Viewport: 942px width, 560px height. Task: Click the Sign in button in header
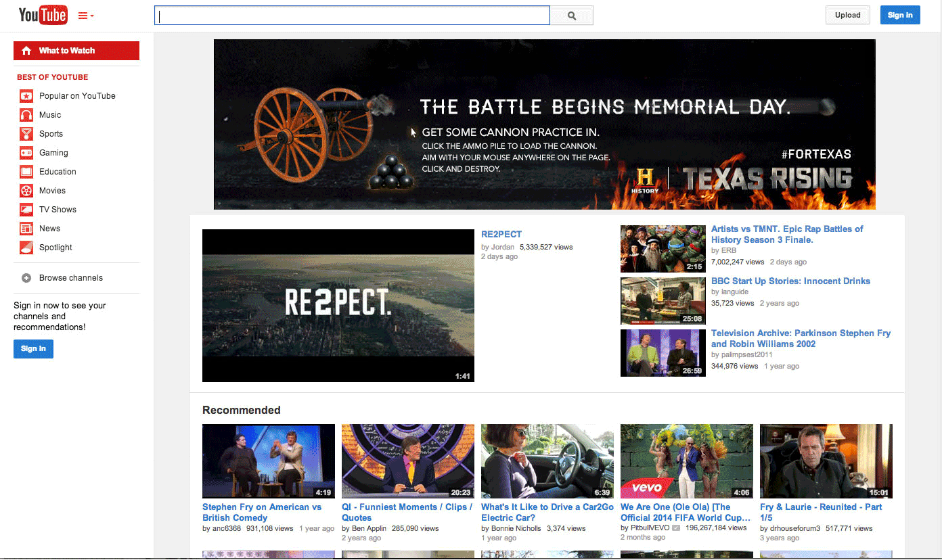tap(900, 15)
